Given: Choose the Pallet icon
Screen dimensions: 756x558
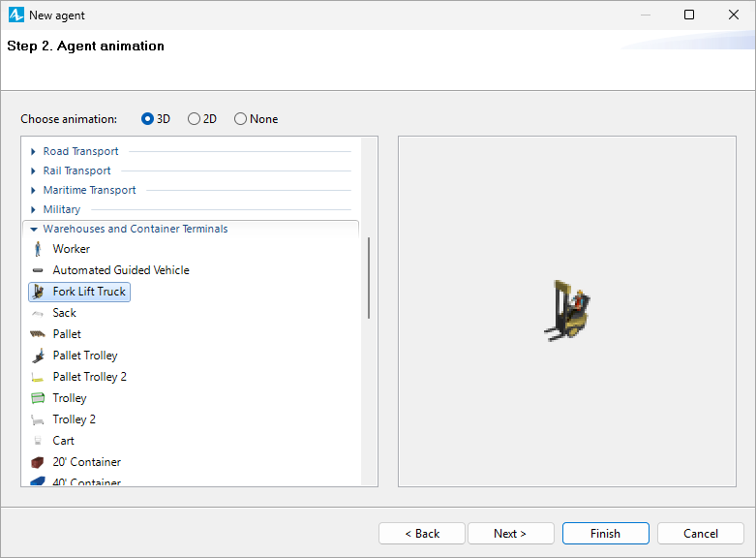Looking at the screenshot, I should 38,334.
